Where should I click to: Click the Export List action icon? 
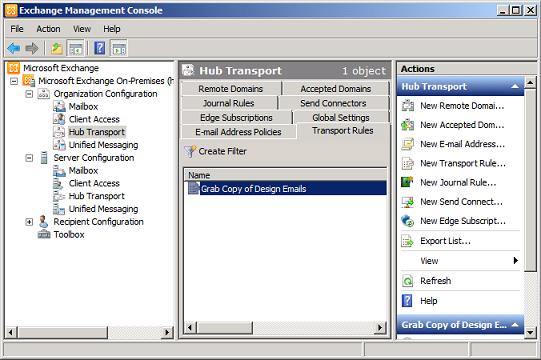click(408, 241)
